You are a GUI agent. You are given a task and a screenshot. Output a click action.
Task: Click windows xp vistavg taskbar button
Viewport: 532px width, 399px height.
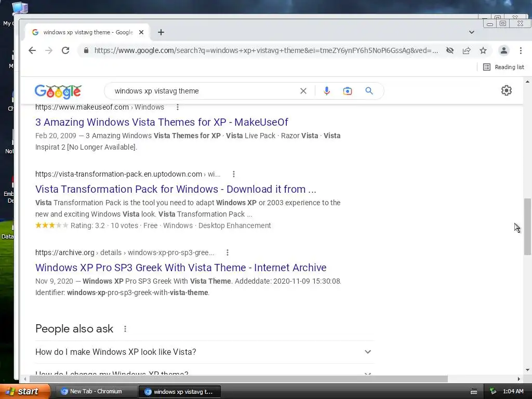tap(180, 392)
